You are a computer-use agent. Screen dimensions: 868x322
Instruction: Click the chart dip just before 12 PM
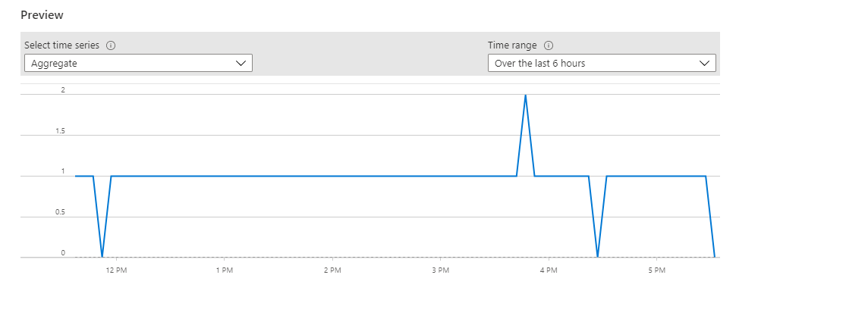pyautogui.click(x=102, y=256)
